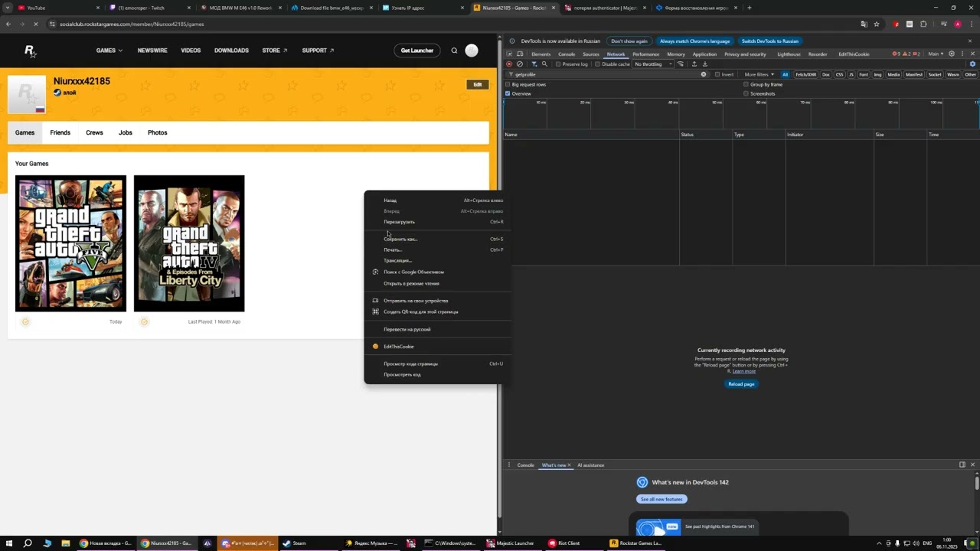Open DevTools three-dot customize menu
Viewport: 980px width, 551px height.
coord(962,54)
